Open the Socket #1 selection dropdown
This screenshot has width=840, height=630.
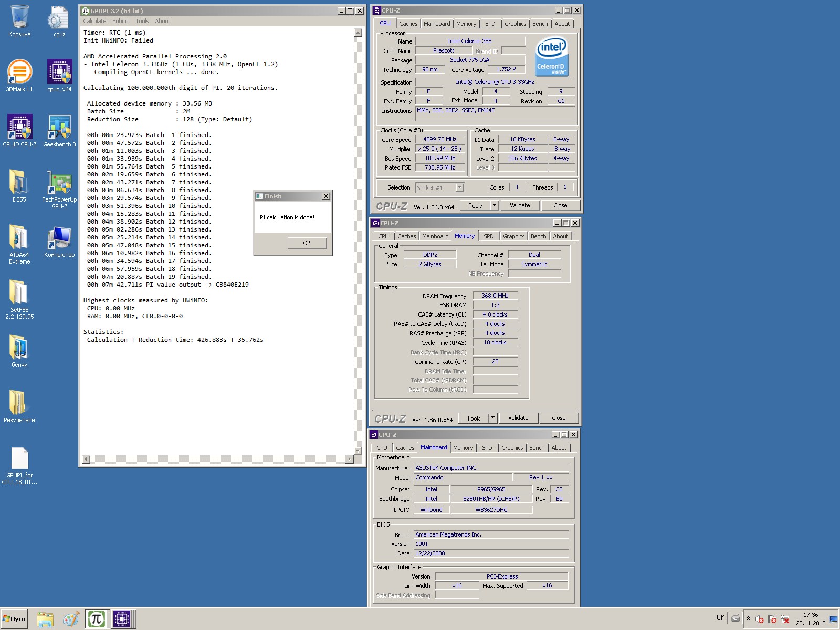tap(440, 187)
